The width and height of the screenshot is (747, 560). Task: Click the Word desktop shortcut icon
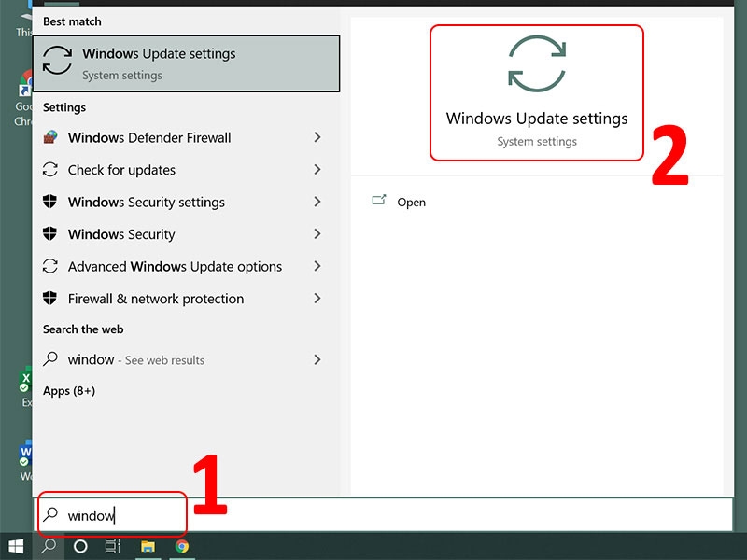pos(25,454)
